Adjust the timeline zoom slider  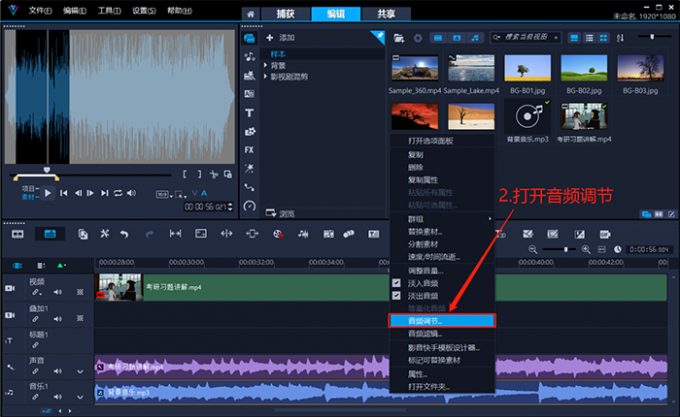(x=567, y=248)
